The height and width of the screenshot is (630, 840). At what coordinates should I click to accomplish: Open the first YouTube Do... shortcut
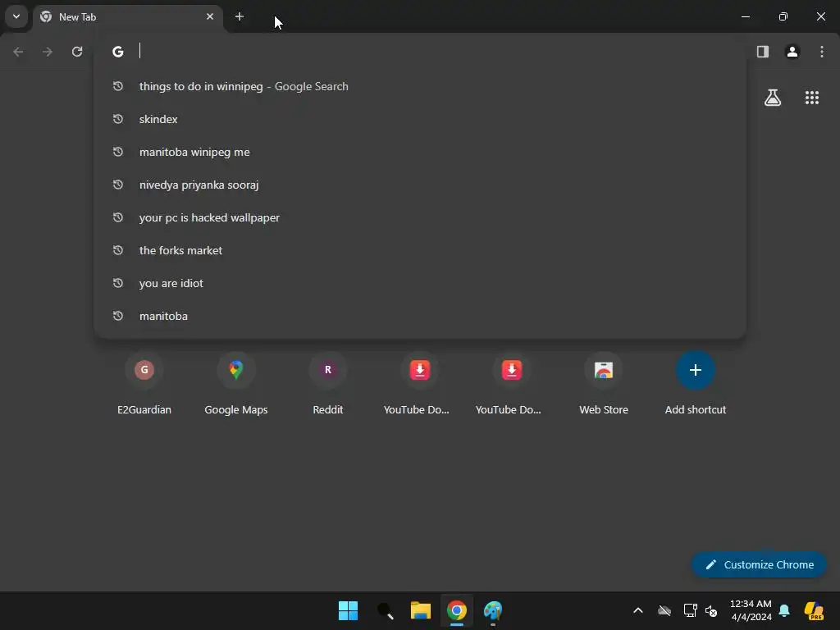click(419, 384)
